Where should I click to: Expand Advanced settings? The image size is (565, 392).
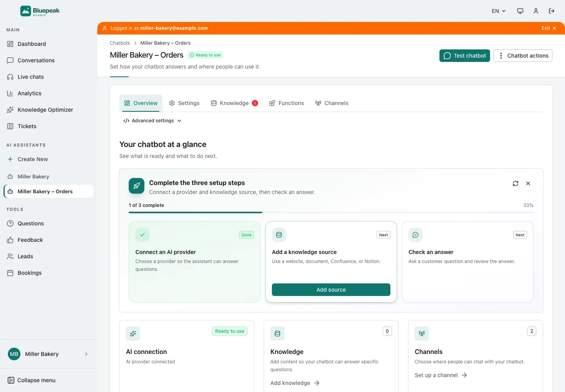click(x=152, y=121)
